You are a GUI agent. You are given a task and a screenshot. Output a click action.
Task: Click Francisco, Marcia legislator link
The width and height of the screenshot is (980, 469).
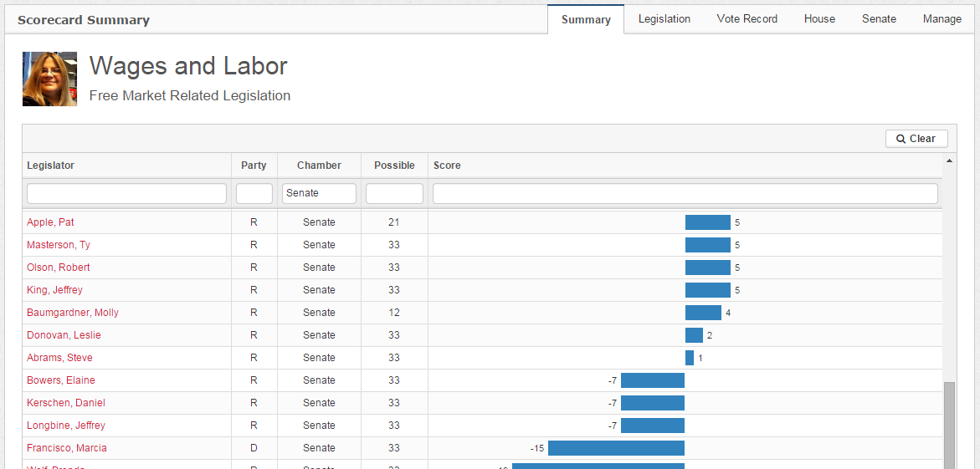[x=67, y=448]
